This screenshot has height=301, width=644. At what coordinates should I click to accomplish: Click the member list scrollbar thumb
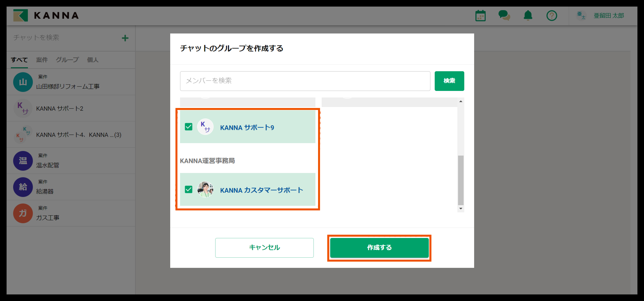pos(460,180)
